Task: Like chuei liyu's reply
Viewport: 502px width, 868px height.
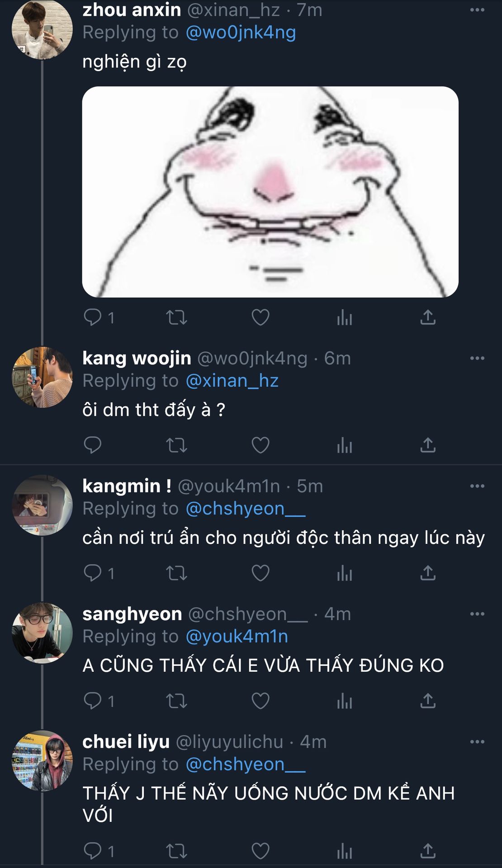Action: (260, 851)
